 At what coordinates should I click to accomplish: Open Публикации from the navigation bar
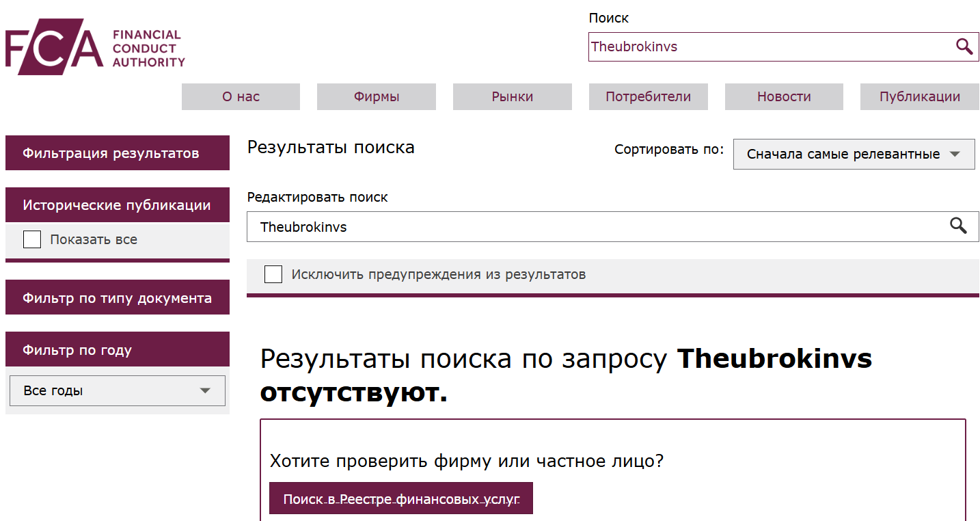pyautogui.click(x=919, y=96)
